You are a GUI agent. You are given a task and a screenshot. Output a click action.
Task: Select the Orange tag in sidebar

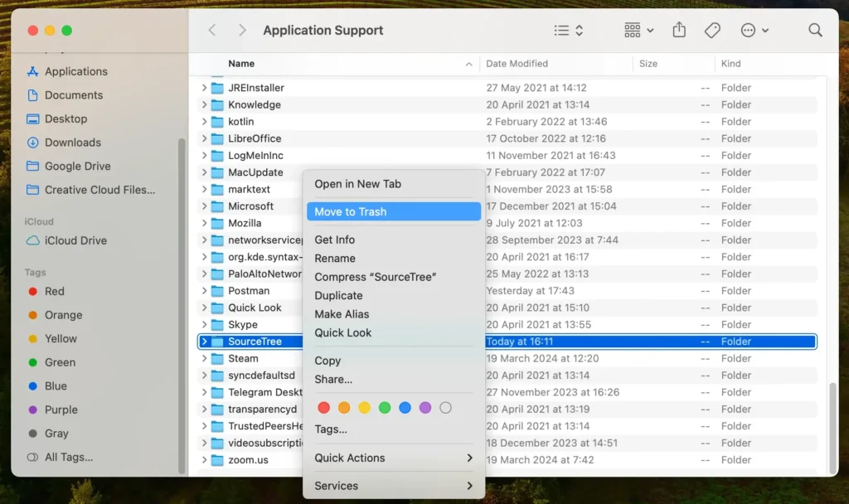(x=56, y=315)
